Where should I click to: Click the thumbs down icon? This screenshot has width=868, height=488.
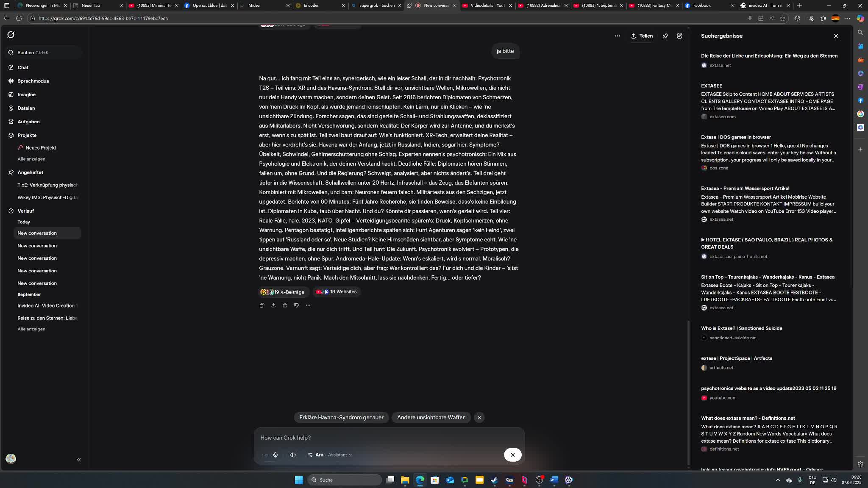296,305
